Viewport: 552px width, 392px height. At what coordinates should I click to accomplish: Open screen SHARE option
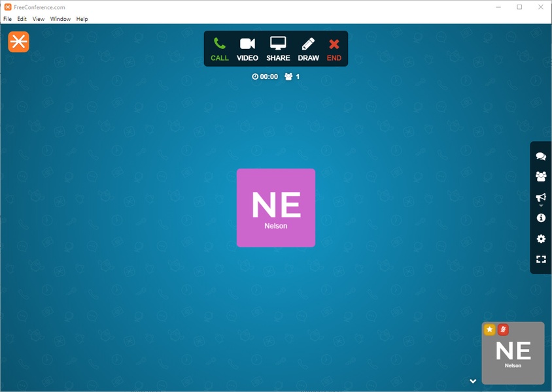point(278,49)
